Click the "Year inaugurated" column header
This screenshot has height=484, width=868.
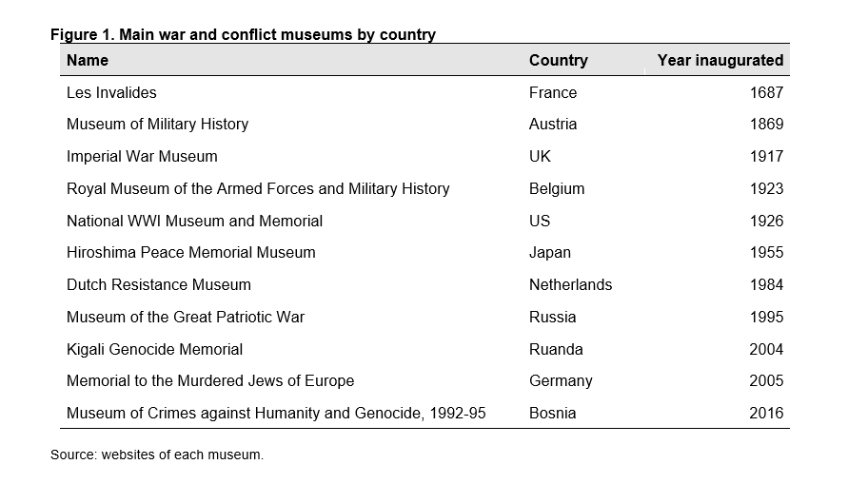coord(720,60)
